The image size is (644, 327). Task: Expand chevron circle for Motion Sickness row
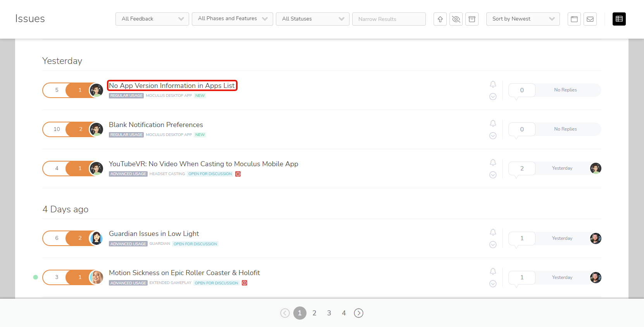tap(493, 284)
